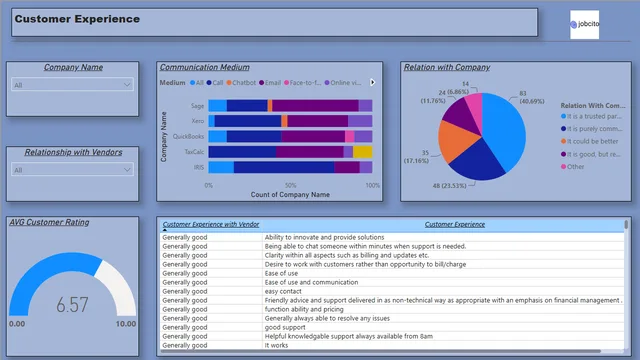Click the IRIS bar's dark blue Call segment
This screenshot has width=640, height=360.
pos(284,167)
